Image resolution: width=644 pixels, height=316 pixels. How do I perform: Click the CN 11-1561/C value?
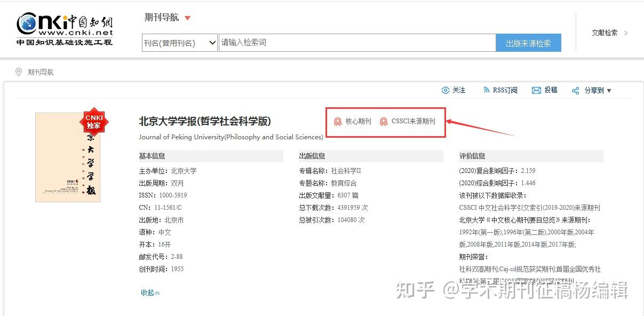[x=168, y=208]
